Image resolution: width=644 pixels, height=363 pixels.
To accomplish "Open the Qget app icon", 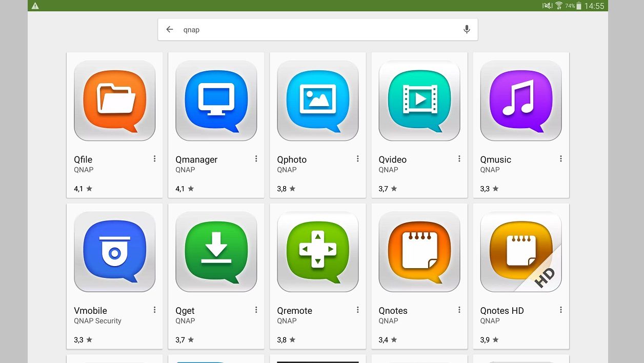I will pos(216,252).
